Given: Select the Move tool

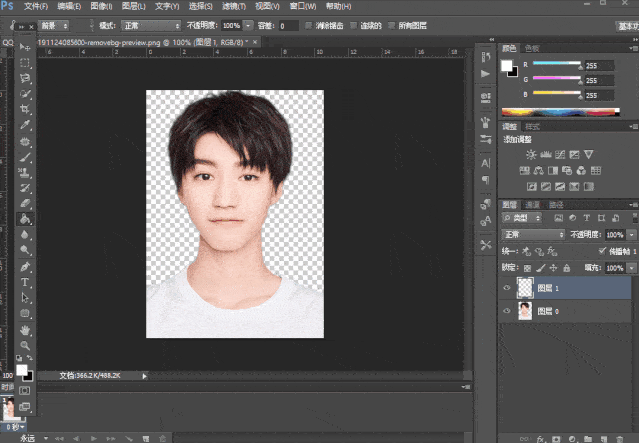Looking at the screenshot, I should click(25, 47).
